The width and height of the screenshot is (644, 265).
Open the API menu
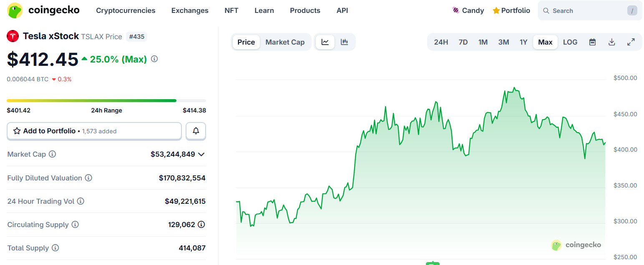342,10
